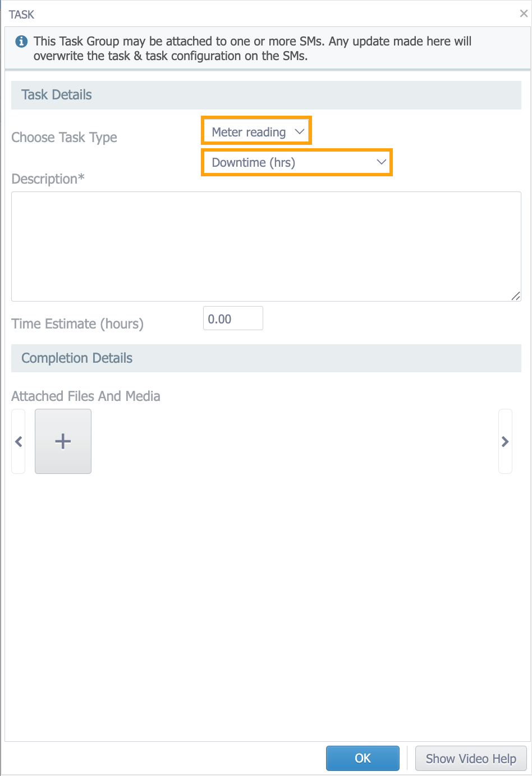The height and width of the screenshot is (776, 532).
Task: Click the Description text area resize handle
Action: [516, 296]
